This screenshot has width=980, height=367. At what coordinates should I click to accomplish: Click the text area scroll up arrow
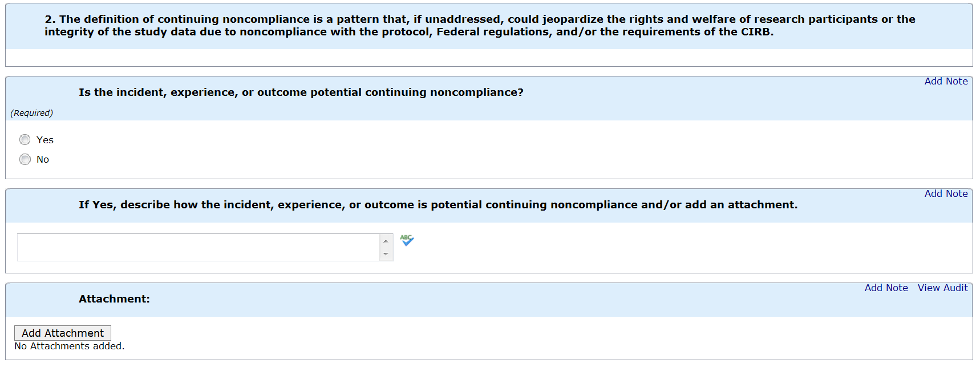[x=386, y=241]
